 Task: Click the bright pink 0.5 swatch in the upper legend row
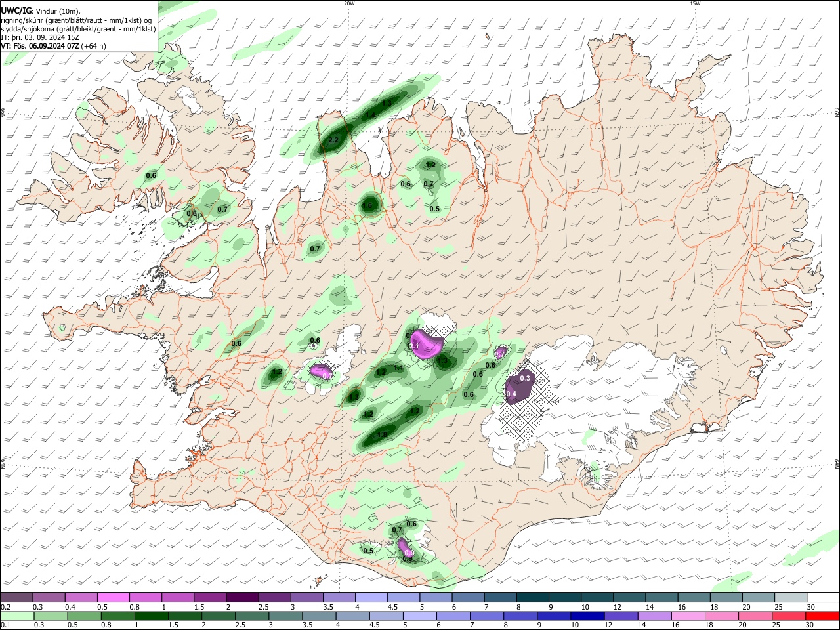(113, 597)
